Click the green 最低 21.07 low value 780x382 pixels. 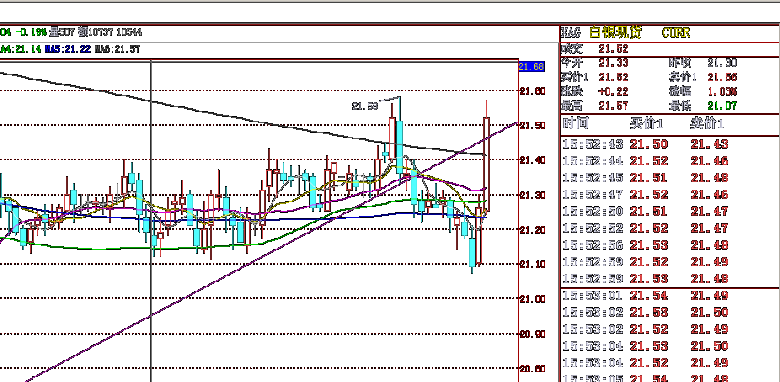[722, 105]
